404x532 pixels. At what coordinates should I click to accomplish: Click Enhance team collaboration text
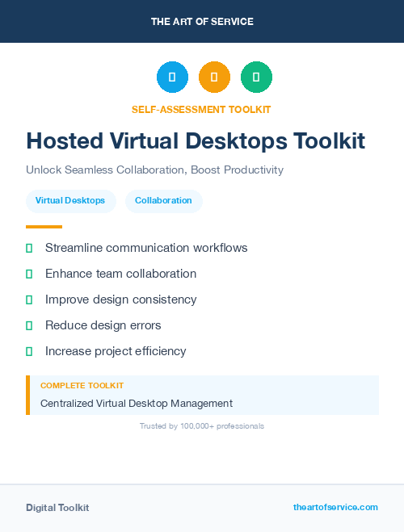121,274
